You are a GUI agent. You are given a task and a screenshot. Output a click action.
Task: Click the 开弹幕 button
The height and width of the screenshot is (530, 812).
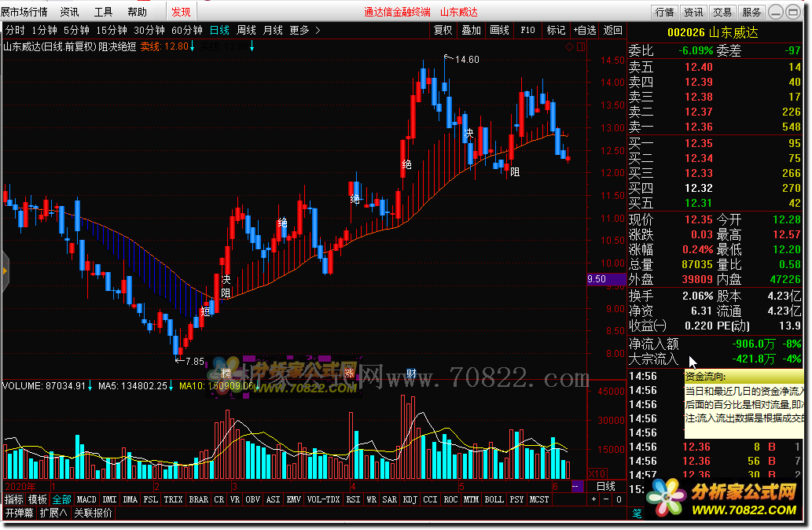(x=20, y=513)
